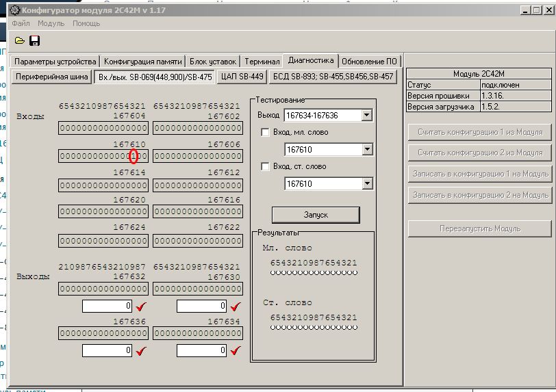Minimize the Конфигуратор модуля window
Image resolution: width=556 pixels, height=392 pixels.
tap(525, 10)
